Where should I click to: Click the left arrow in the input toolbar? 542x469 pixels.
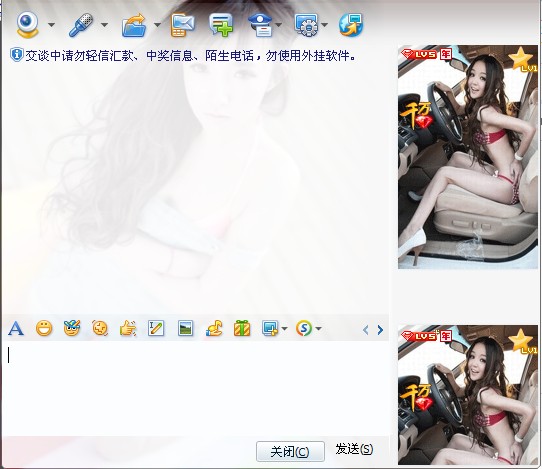[366, 330]
